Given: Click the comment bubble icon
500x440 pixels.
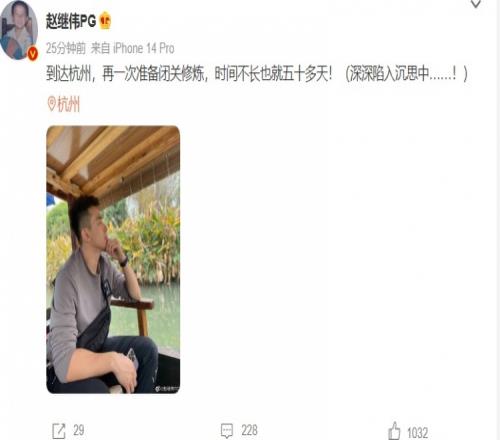Looking at the screenshot, I should [x=227, y=431].
